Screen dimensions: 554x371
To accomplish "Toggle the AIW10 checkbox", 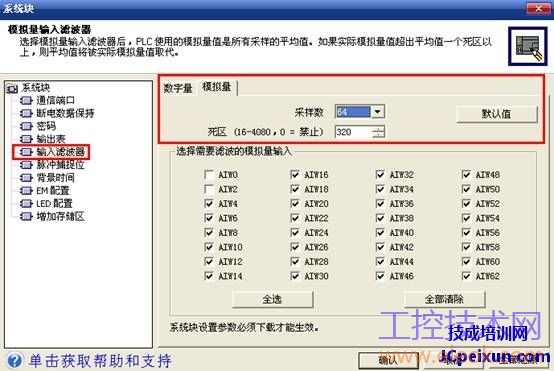I will 209,247.
